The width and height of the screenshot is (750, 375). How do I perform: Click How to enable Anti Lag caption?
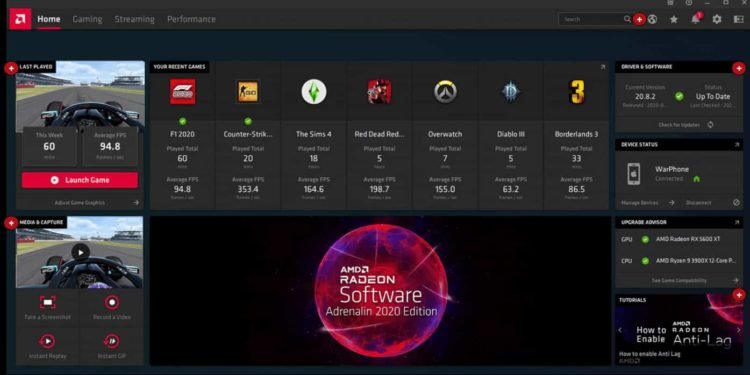(x=650, y=354)
